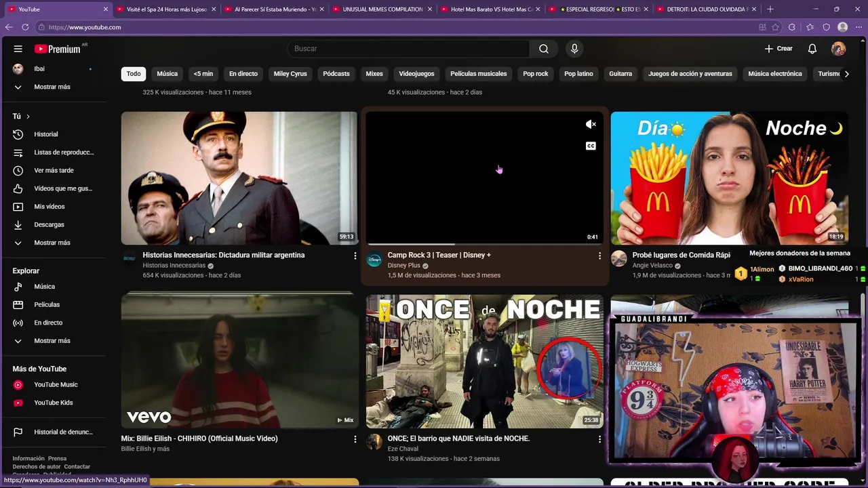This screenshot has height=488, width=868.
Task: Open Disney Plus channel avatar
Action: [x=374, y=260]
